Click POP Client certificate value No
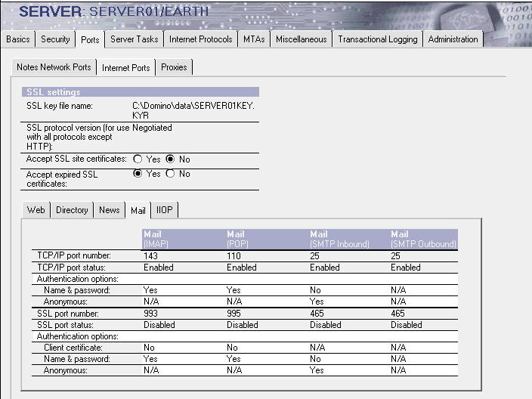Viewport: 532px width, 399px height. pos(232,348)
